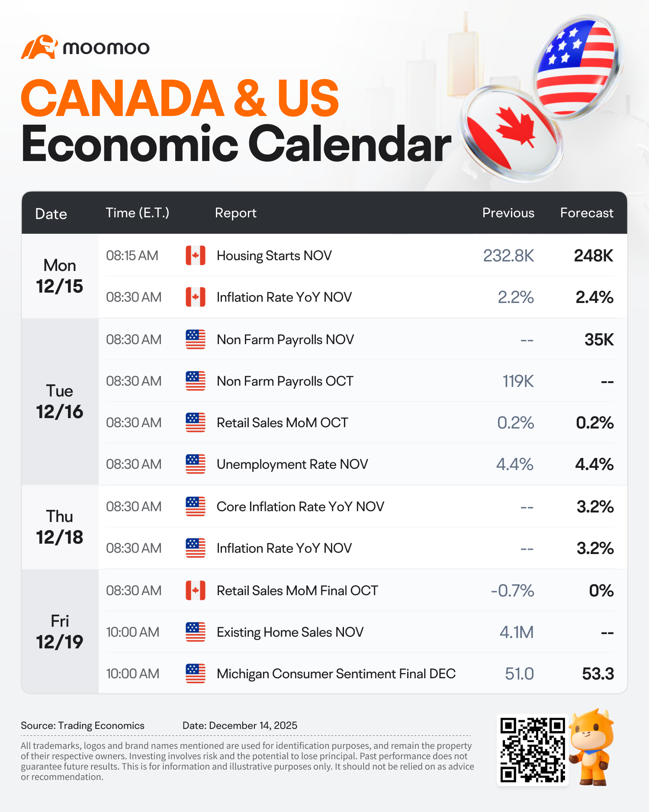Click the Unemployment Rate NOV report label
The width and height of the screenshot is (649, 812).
[x=292, y=464]
